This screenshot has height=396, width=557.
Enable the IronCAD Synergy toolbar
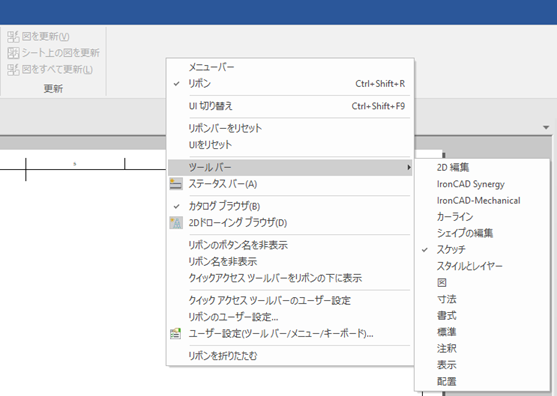click(482, 184)
